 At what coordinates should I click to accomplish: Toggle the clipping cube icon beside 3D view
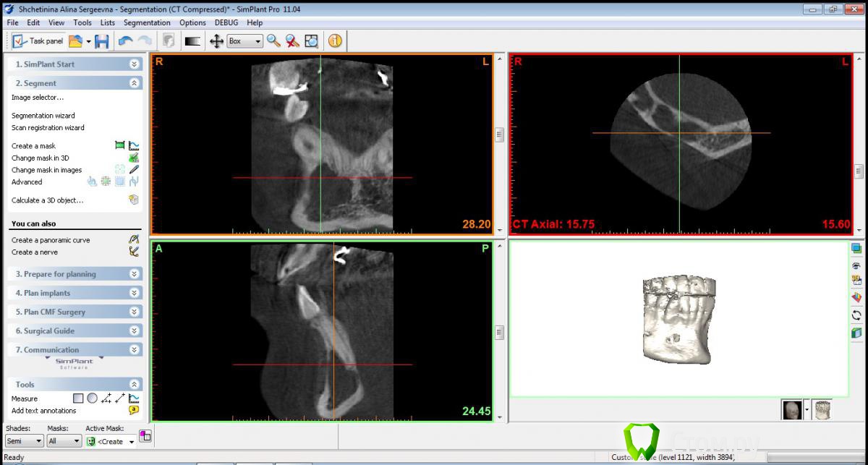coord(856,333)
